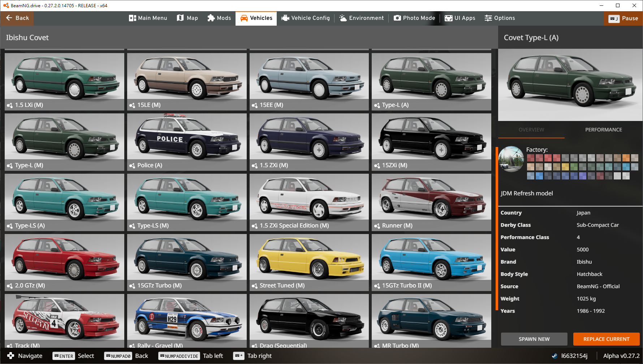
Task: Click the BeamNG.drive title bar icon
Action: coord(6,5)
